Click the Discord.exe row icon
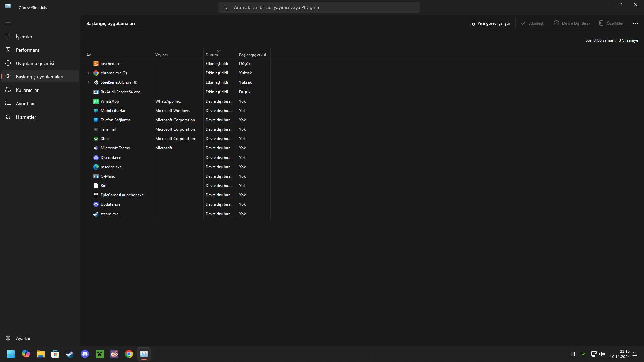 pos(96,157)
